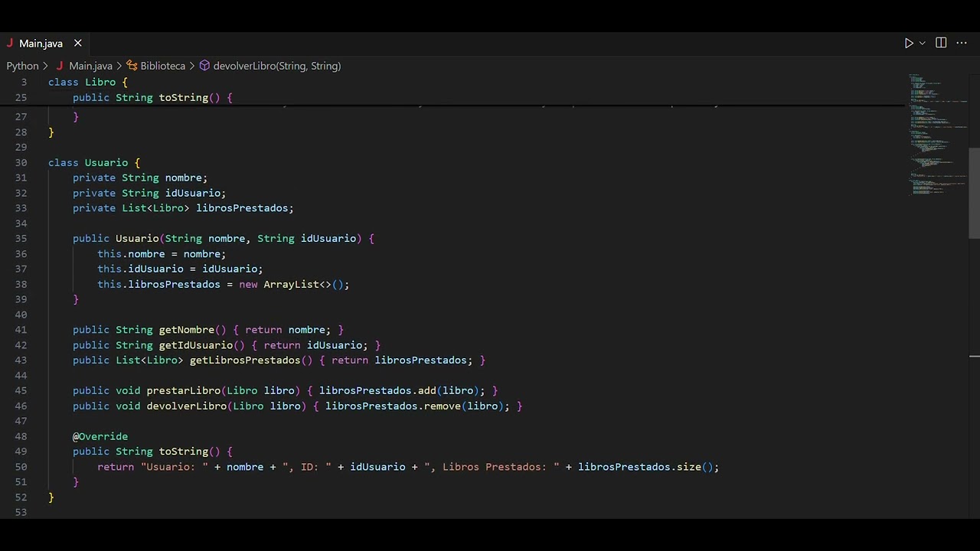Click 'class Usuario {' declaration
Viewport: 980px width, 551px height.
[x=94, y=162]
